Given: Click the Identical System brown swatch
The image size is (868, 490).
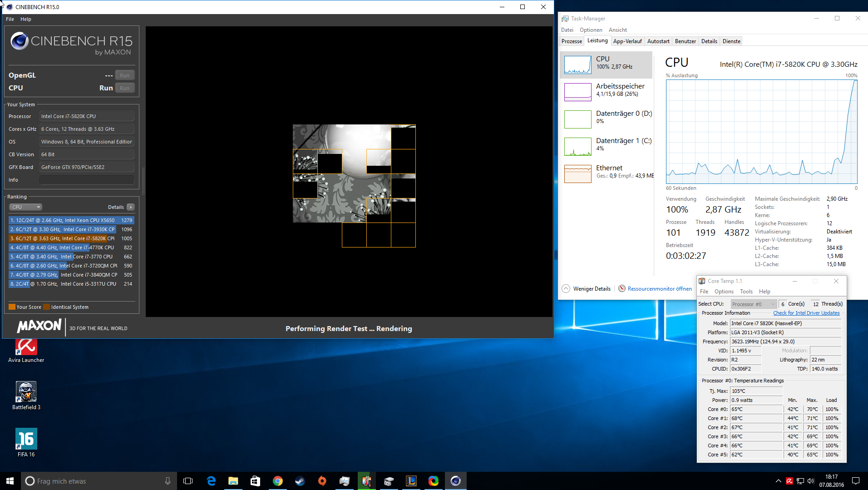Looking at the screenshot, I should [46, 307].
